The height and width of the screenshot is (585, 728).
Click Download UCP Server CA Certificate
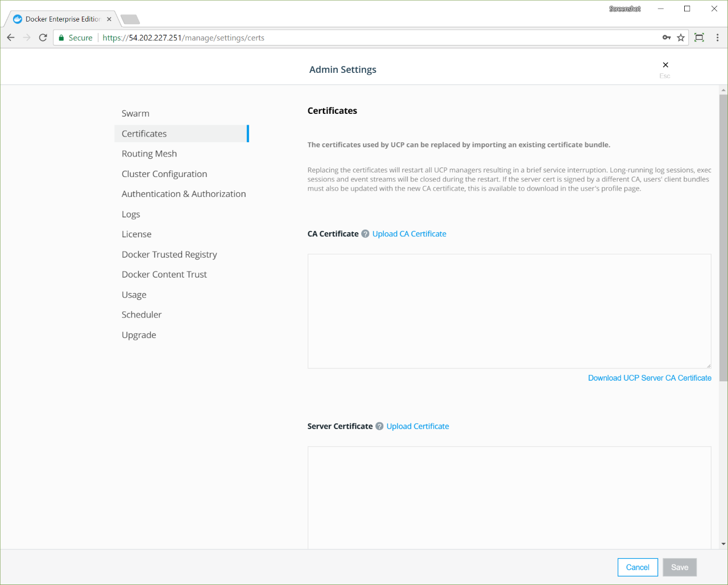[650, 378]
